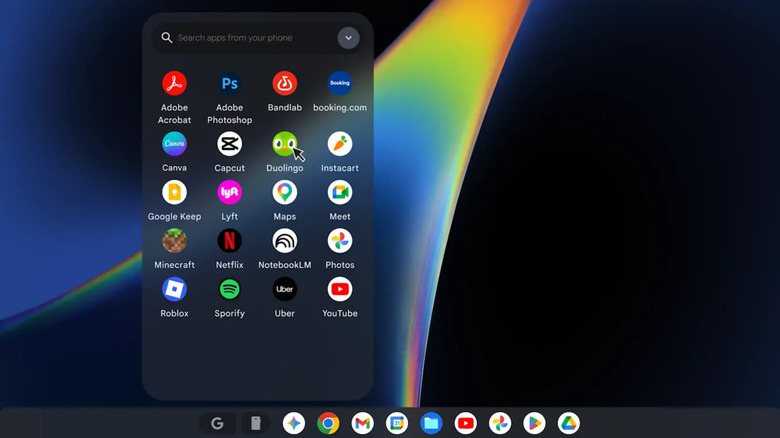Launch Minecraft app
The width and height of the screenshot is (780, 438).
(174, 241)
